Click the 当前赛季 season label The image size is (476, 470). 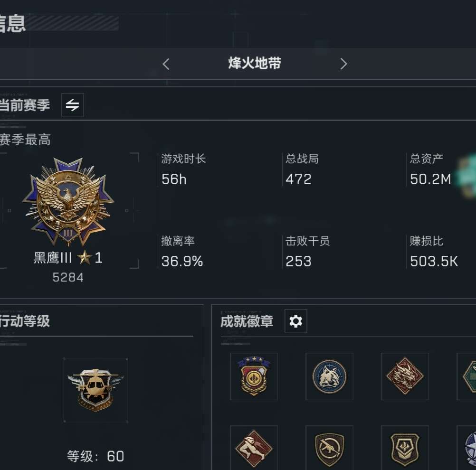[x=25, y=105]
